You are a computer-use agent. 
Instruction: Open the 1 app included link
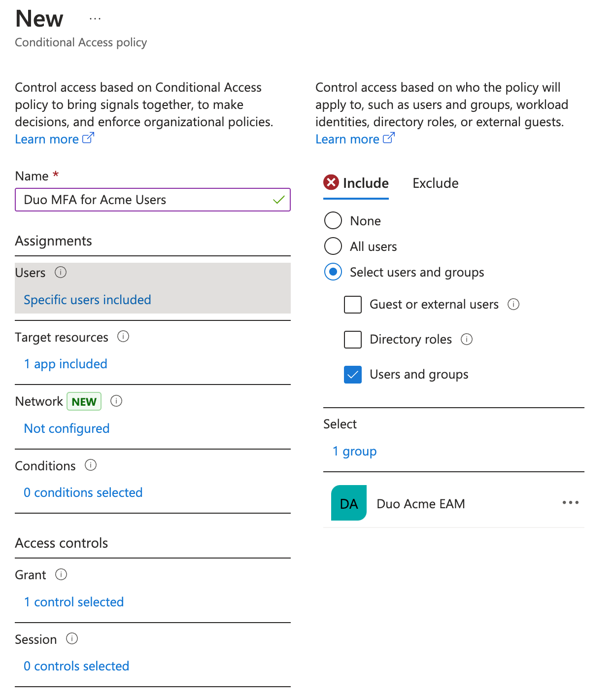66,364
